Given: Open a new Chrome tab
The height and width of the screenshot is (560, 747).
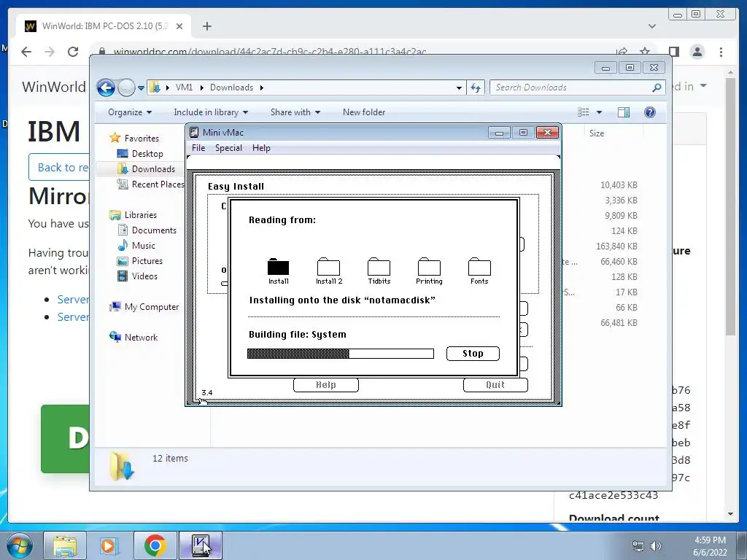Looking at the screenshot, I should 206,26.
